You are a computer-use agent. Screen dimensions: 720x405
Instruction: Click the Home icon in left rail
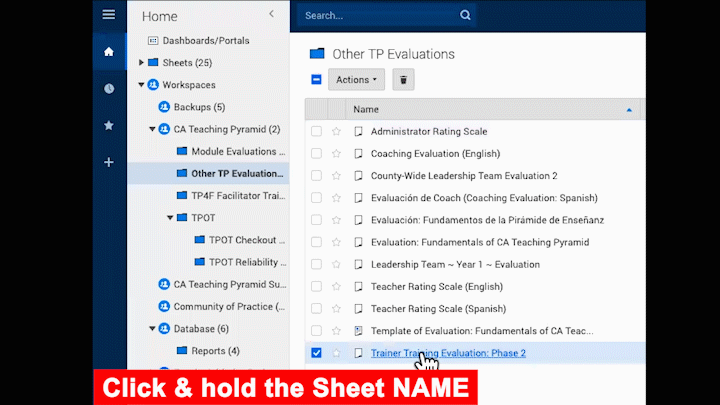109,52
